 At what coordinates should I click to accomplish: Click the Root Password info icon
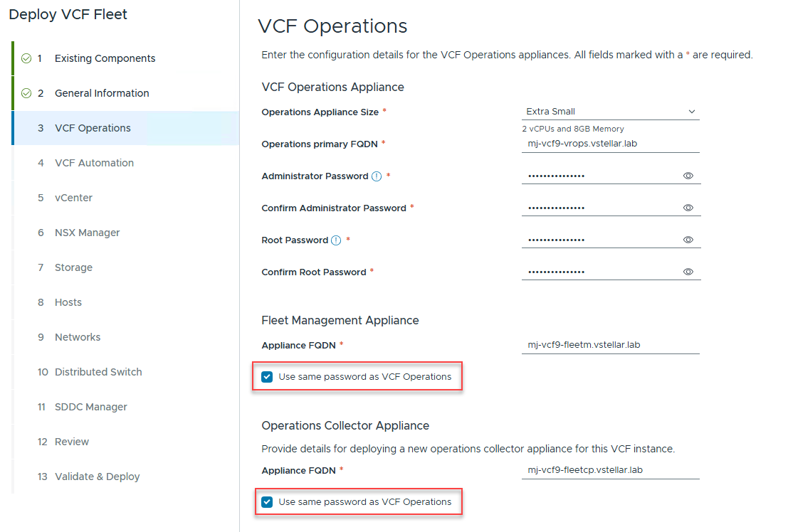tap(336, 240)
